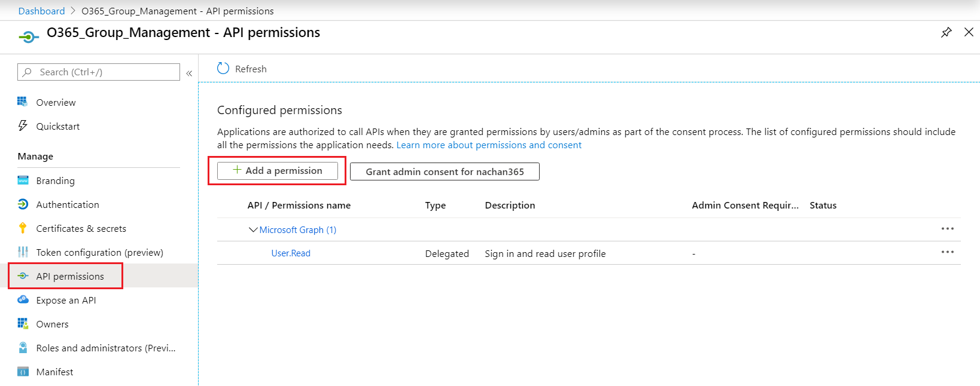Click the Authentication icon in sidebar
980x386 pixels.
(23, 204)
